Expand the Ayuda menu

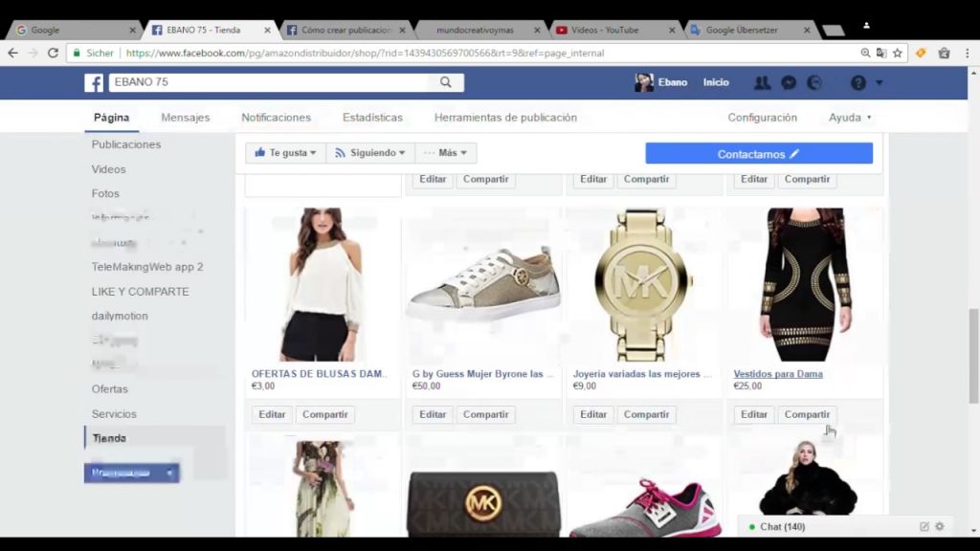click(850, 118)
